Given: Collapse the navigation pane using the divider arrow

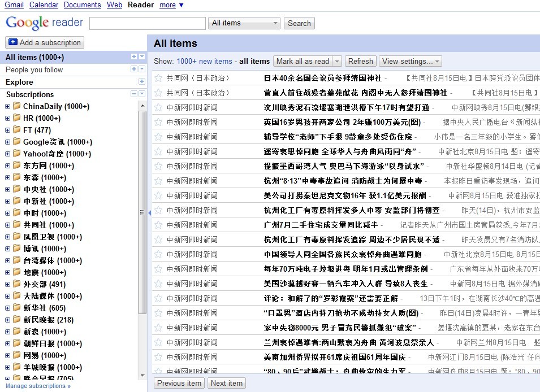Looking at the screenshot, I should click(x=149, y=212).
